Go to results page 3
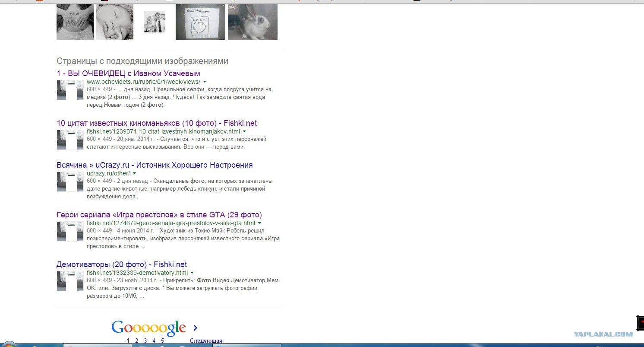 tap(145, 341)
